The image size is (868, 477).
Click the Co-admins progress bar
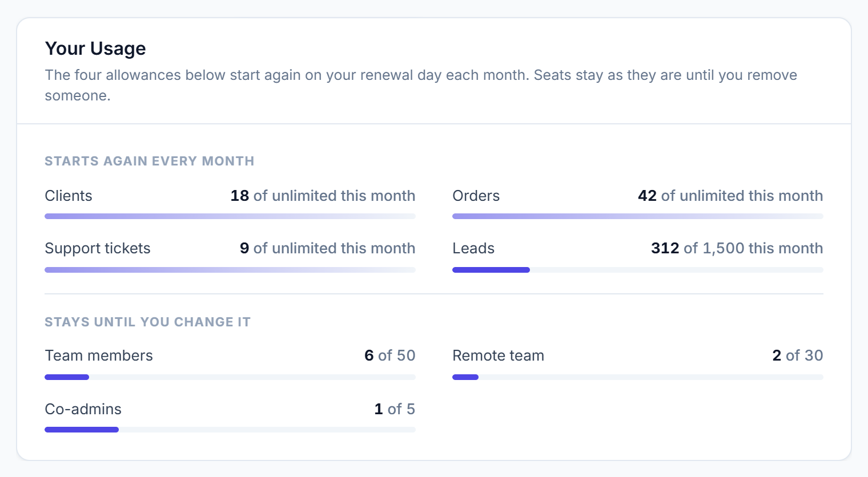pyautogui.click(x=230, y=430)
